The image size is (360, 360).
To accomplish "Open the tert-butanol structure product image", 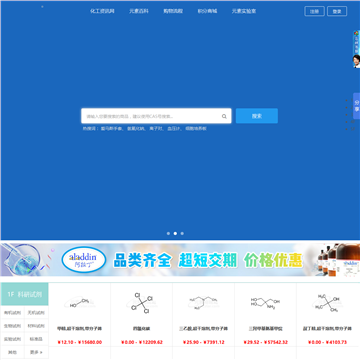I will pyautogui.click(x=328, y=303).
